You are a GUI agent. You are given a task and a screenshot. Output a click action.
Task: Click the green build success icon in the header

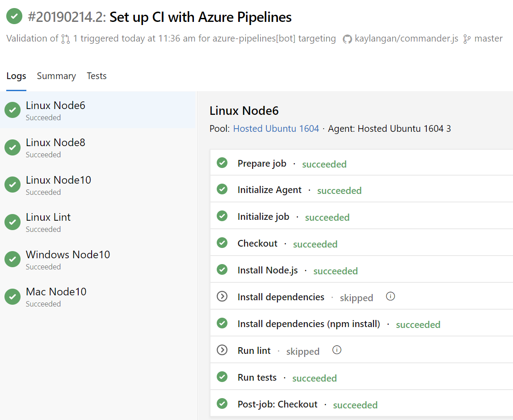[14, 17]
